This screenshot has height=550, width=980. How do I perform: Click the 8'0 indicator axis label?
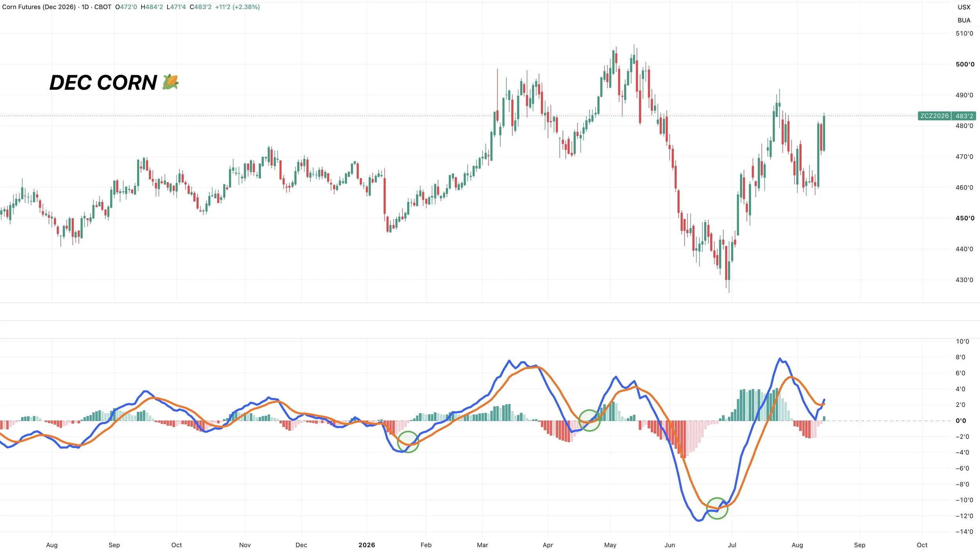[x=960, y=357]
